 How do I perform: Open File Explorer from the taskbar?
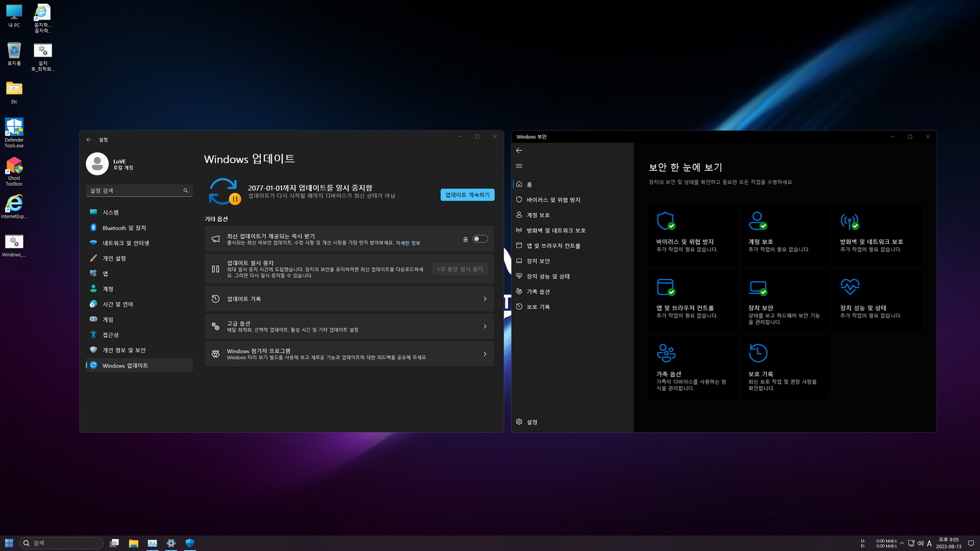click(134, 543)
